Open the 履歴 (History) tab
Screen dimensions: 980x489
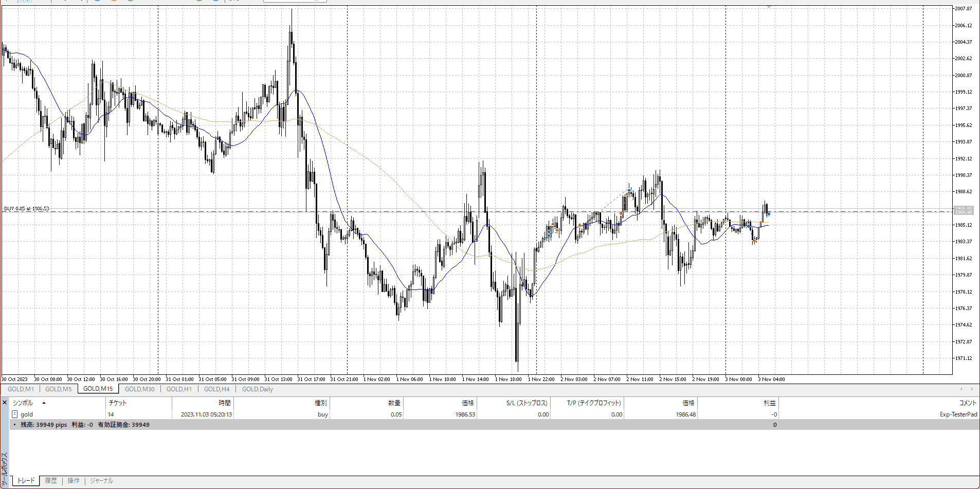50,481
